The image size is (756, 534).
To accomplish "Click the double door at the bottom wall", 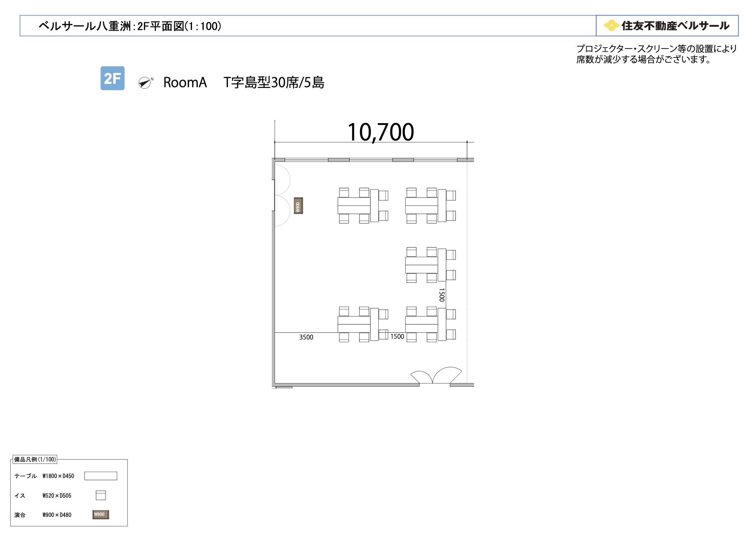I will pyautogui.click(x=436, y=376).
